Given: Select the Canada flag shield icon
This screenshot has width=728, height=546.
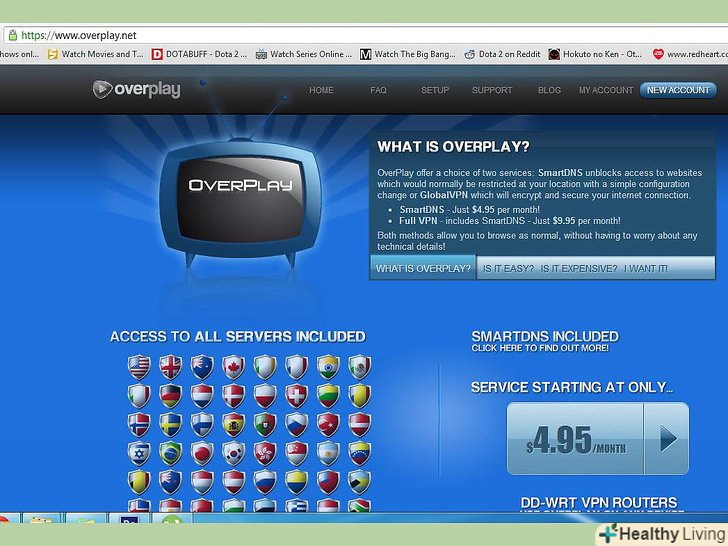Looking at the screenshot, I should 233,367.
